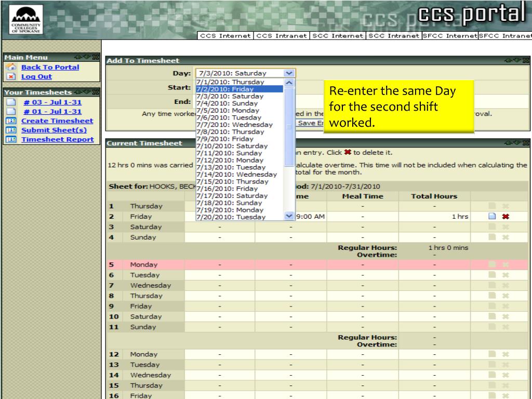The width and height of the screenshot is (532, 399).
Task: Click the greyed edit icon in the Monday 5 row
Action: tap(492, 264)
